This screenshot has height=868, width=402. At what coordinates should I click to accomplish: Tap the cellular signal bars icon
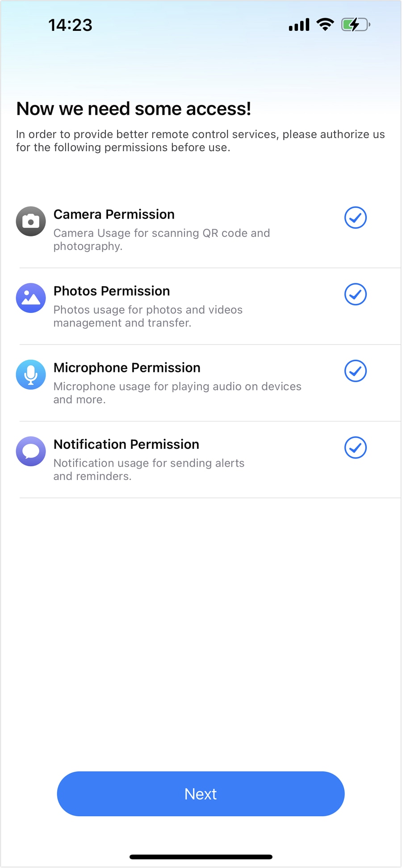click(x=299, y=25)
